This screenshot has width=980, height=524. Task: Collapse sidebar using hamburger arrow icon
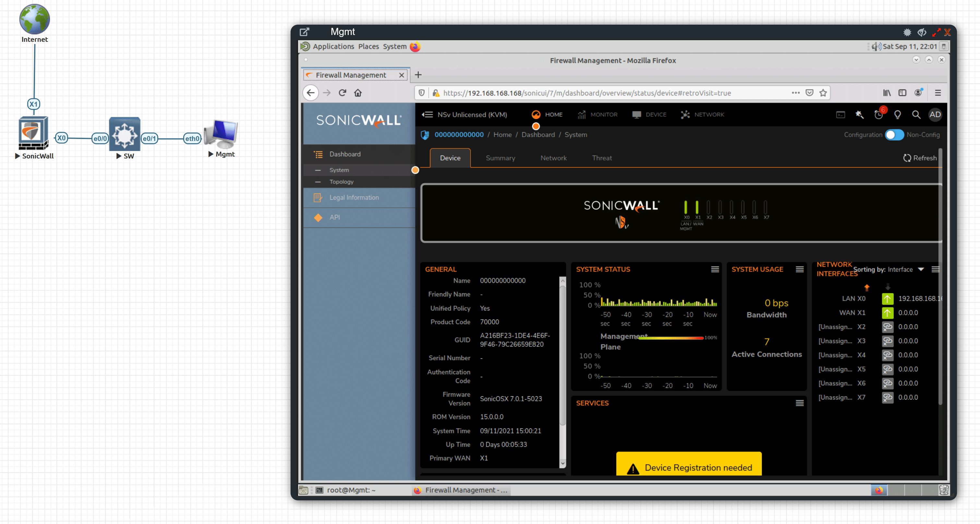[x=427, y=114]
